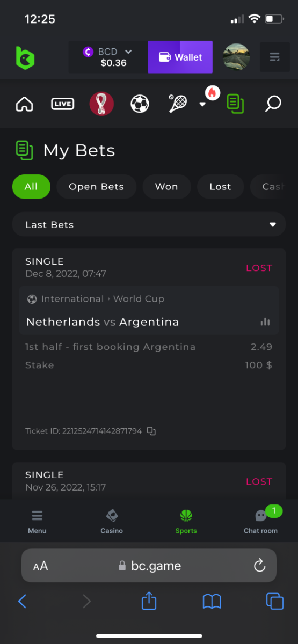Filter bets by Open Bets
Image resolution: width=298 pixels, height=644 pixels.
click(x=96, y=187)
